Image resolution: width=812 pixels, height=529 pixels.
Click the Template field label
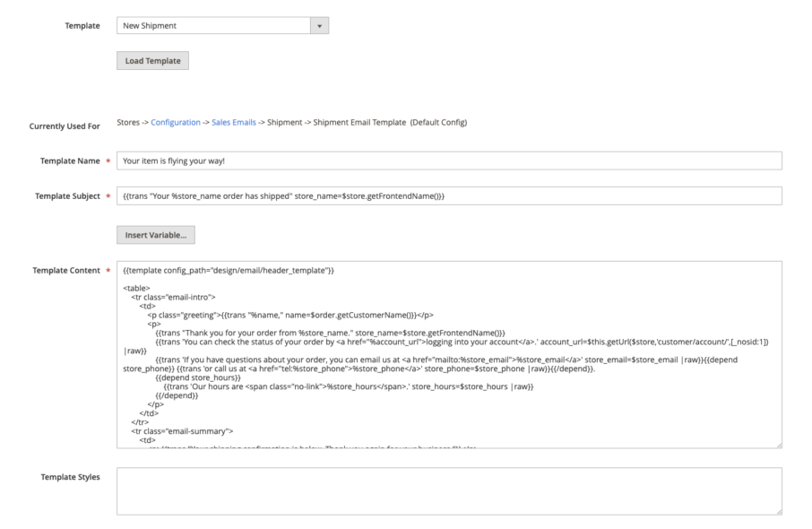[x=82, y=25]
